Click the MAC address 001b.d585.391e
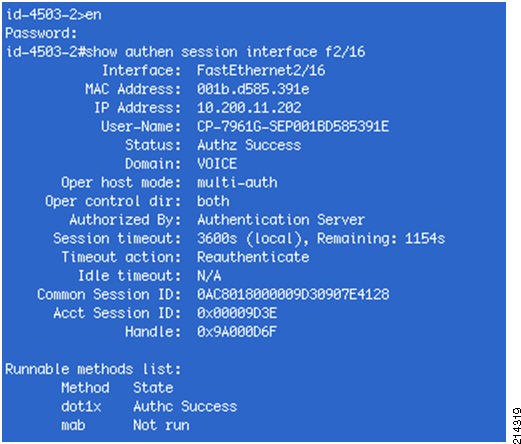 253,89
